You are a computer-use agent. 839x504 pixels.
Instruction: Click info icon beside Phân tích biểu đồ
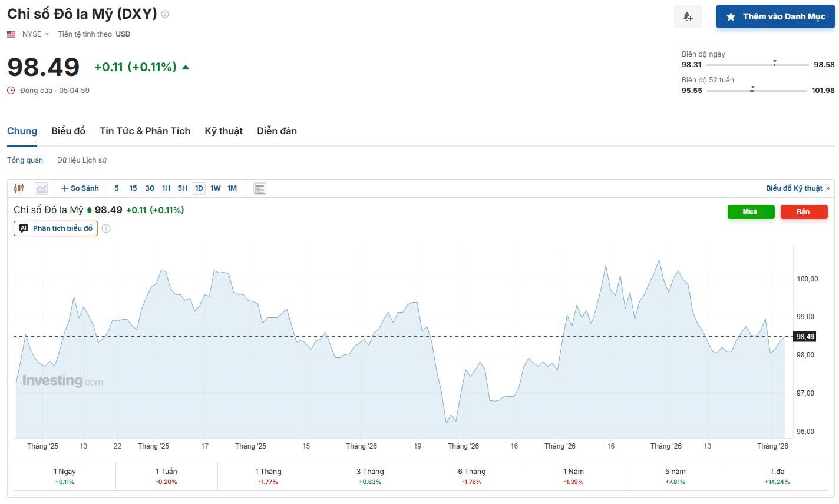(106, 228)
